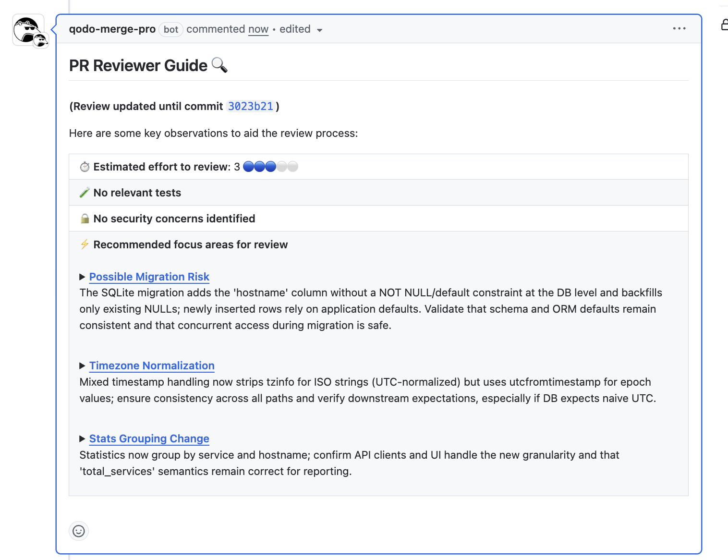Expand the Stats Grouping Change triangle
Screen dimensions: 728x560
point(82,439)
